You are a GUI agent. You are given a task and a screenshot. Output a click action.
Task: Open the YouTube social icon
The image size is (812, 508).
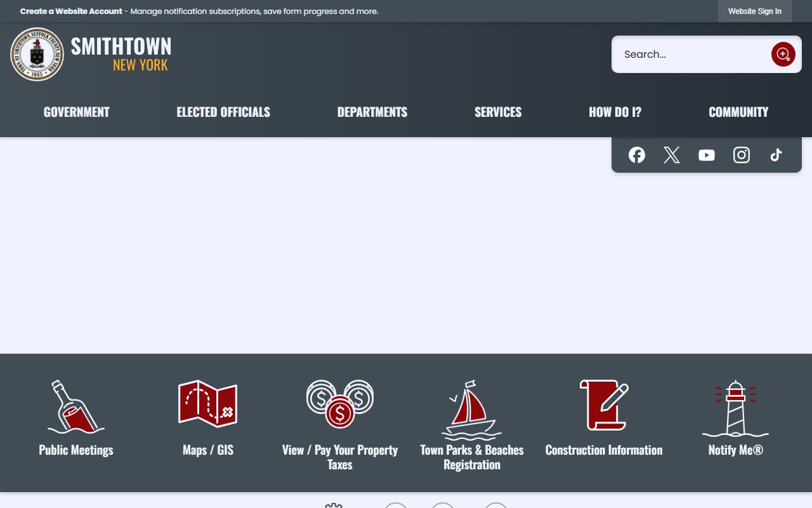pyautogui.click(x=707, y=155)
